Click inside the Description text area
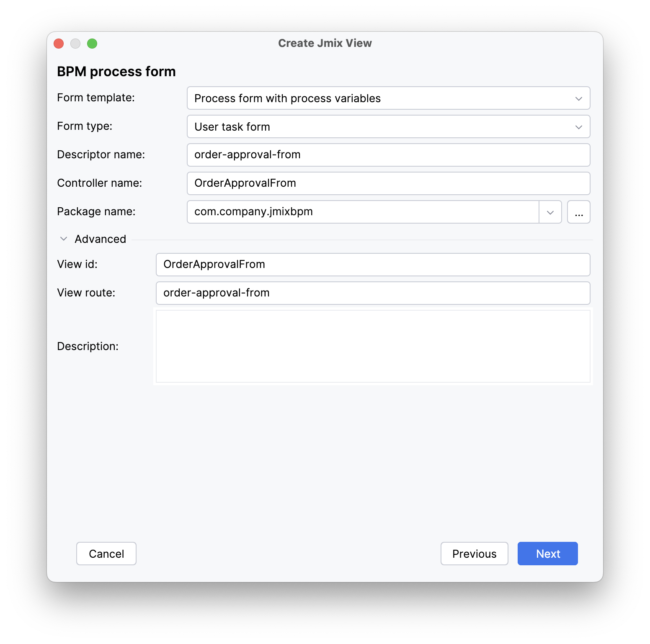The height and width of the screenshot is (644, 650). click(x=373, y=346)
